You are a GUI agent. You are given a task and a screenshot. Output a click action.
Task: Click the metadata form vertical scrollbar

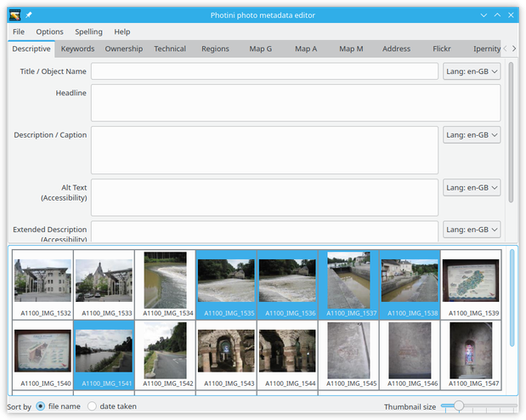pyautogui.click(x=511, y=133)
